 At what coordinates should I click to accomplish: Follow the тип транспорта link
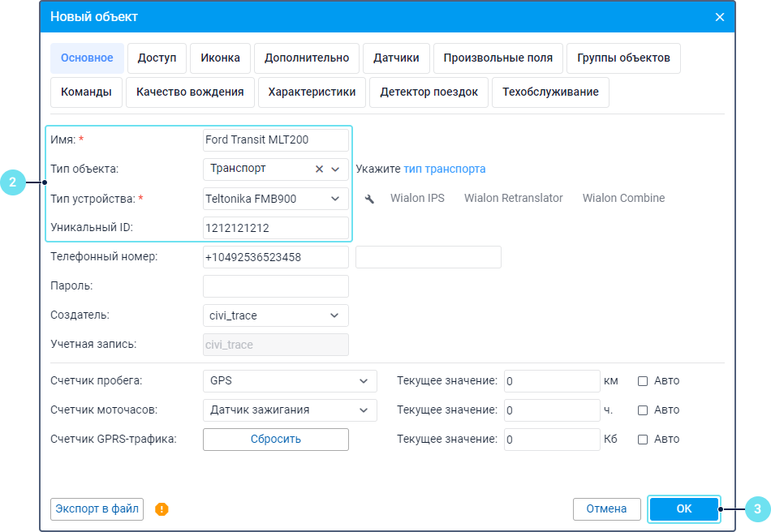pos(445,169)
